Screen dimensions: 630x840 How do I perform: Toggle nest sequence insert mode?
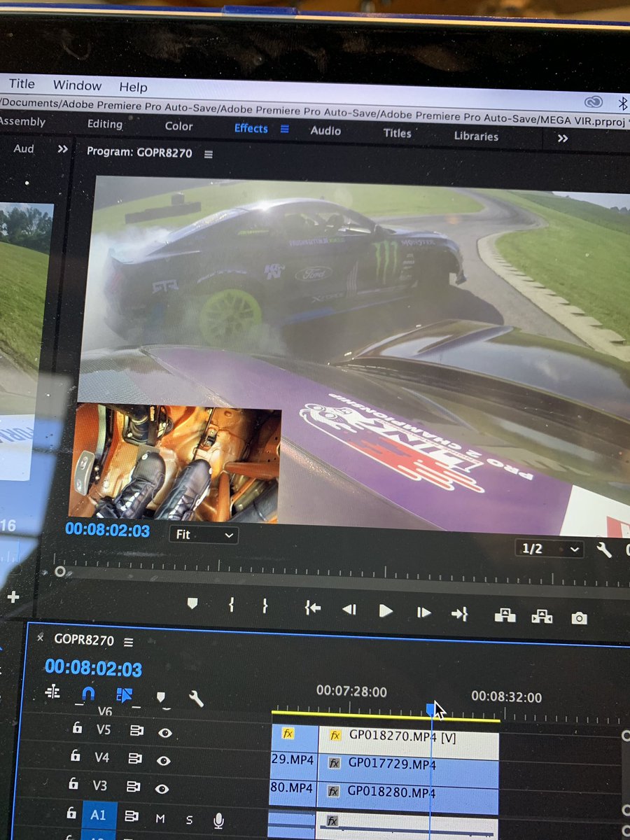pos(52,692)
